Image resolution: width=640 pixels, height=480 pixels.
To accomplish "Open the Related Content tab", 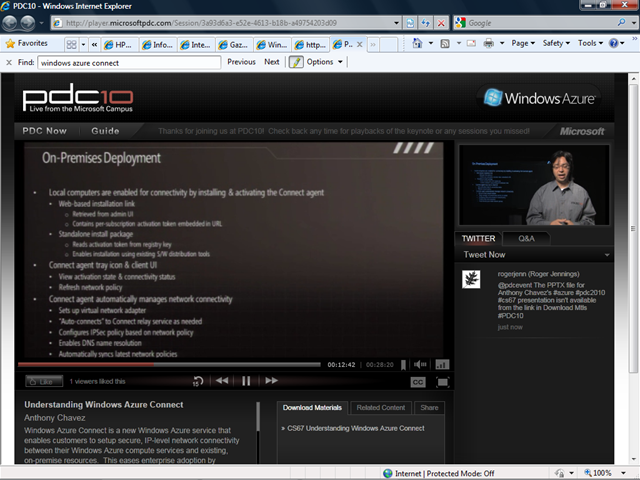I will click(380, 408).
